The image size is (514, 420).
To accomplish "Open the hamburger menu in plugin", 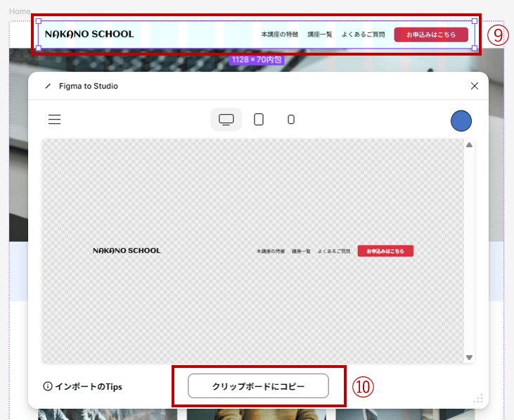I will click(x=54, y=120).
